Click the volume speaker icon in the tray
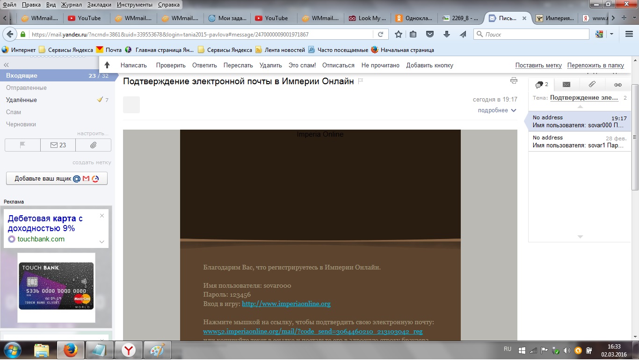 pyautogui.click(x=567, y=350)
